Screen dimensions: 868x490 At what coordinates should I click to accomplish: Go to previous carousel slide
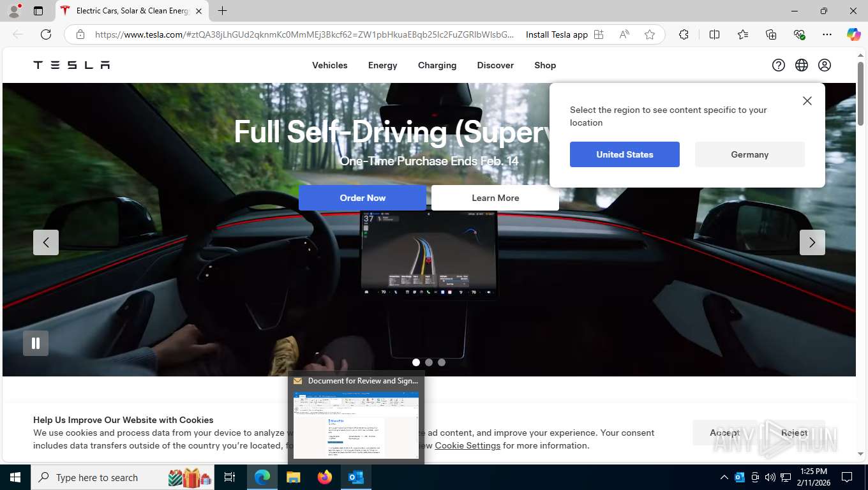pyautogui.click(x=46, y=242)
